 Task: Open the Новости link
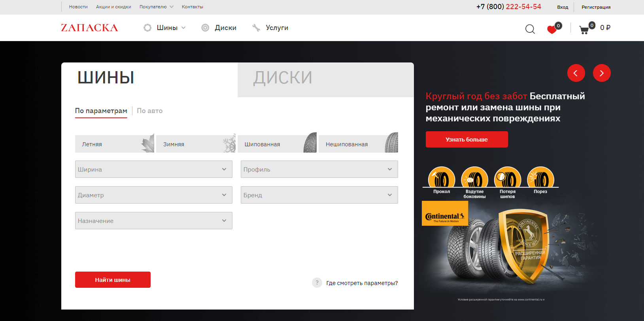(78, 7)
